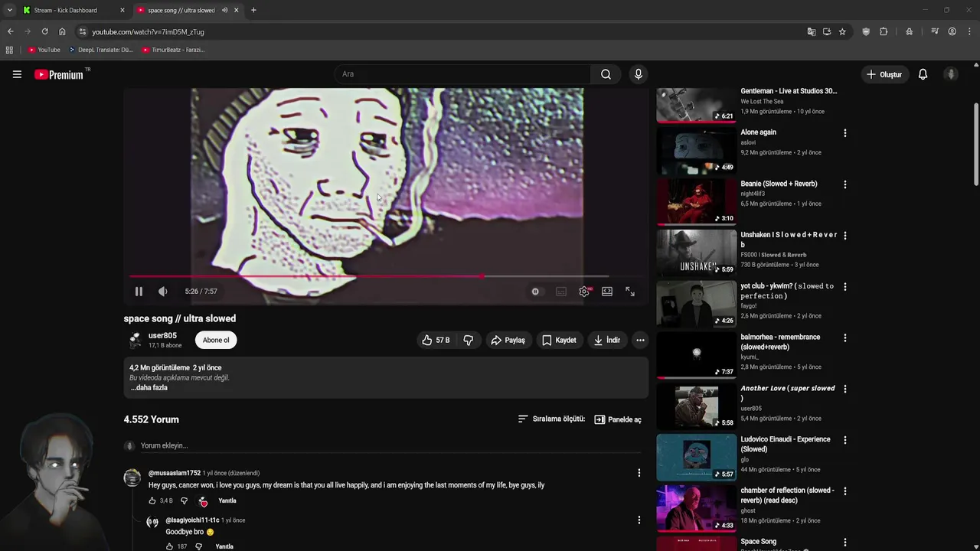Mute the video volume

[162, 292]
